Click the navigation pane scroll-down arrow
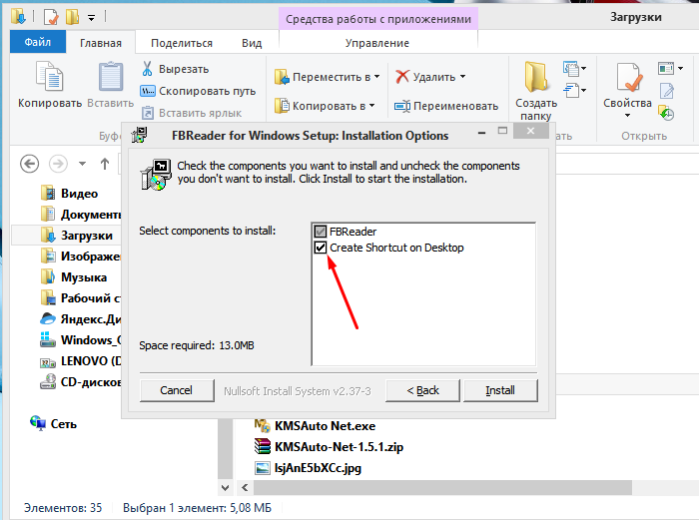Image resolution: width=699 pixels, height=520 pixels. [225, 487]
